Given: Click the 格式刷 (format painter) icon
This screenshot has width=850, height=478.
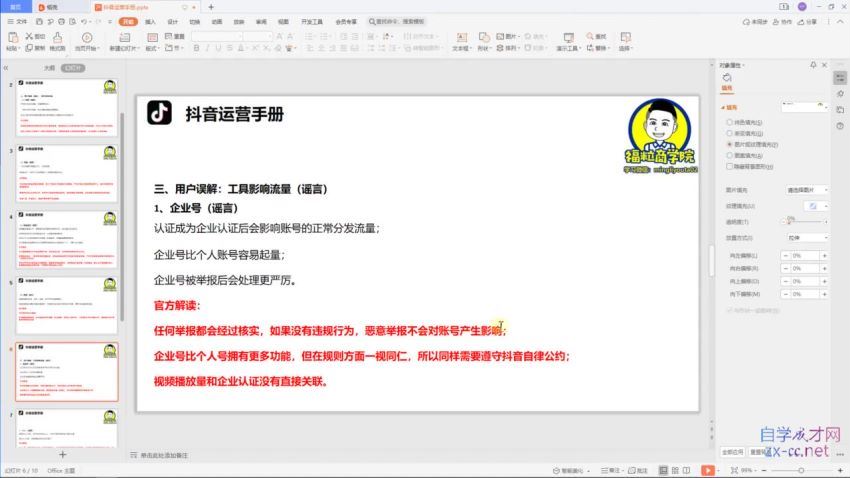Looking at the screenshot, I should pos(57,38).
